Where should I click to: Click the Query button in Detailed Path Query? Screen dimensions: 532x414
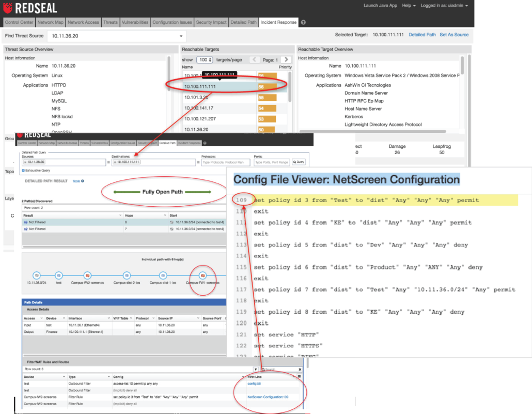(299, 162)
